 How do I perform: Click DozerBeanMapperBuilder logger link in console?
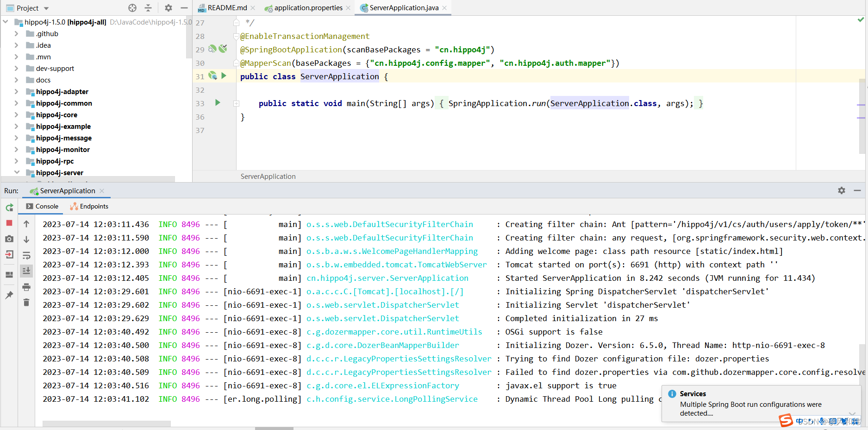point(383,345)
